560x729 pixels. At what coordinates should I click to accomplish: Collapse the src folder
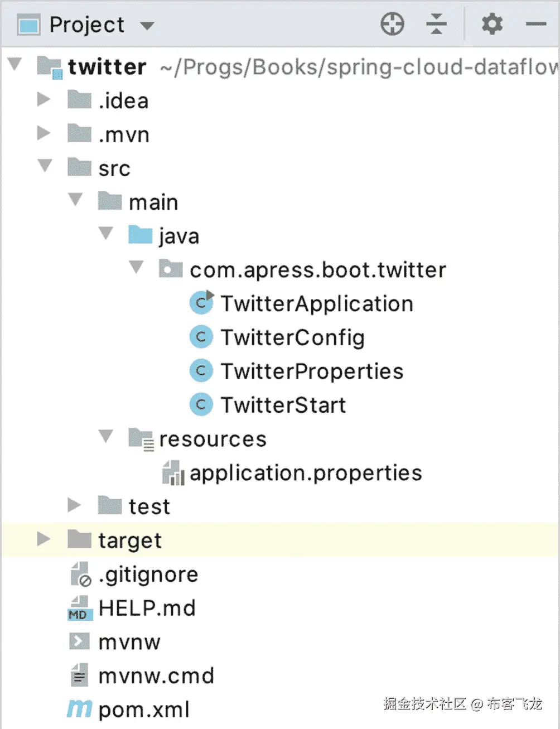[x=45, y=166]
